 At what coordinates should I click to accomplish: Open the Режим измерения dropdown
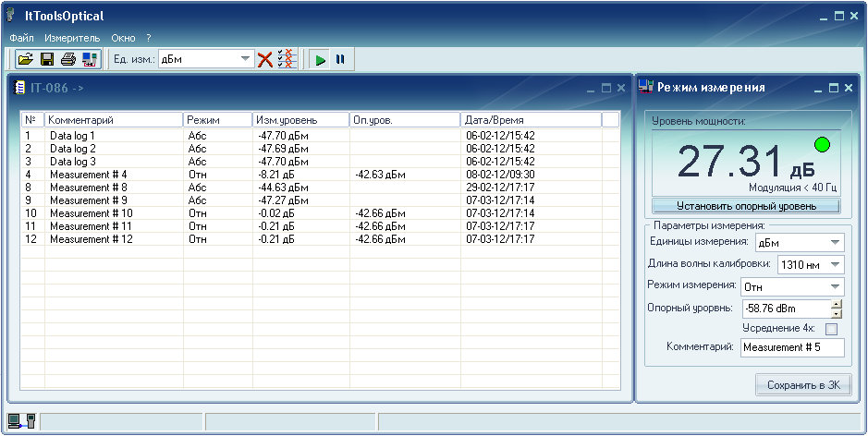[x=835, y=287]
